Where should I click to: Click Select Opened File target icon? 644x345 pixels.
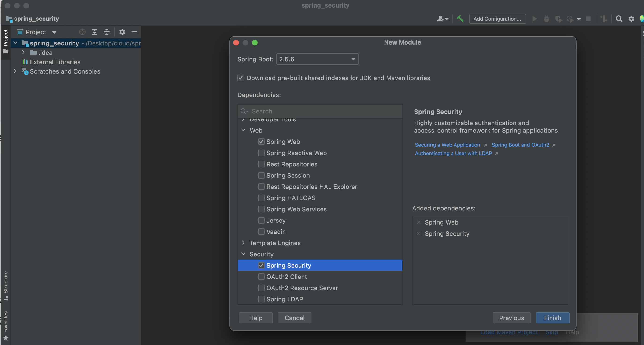coord(82,32)
